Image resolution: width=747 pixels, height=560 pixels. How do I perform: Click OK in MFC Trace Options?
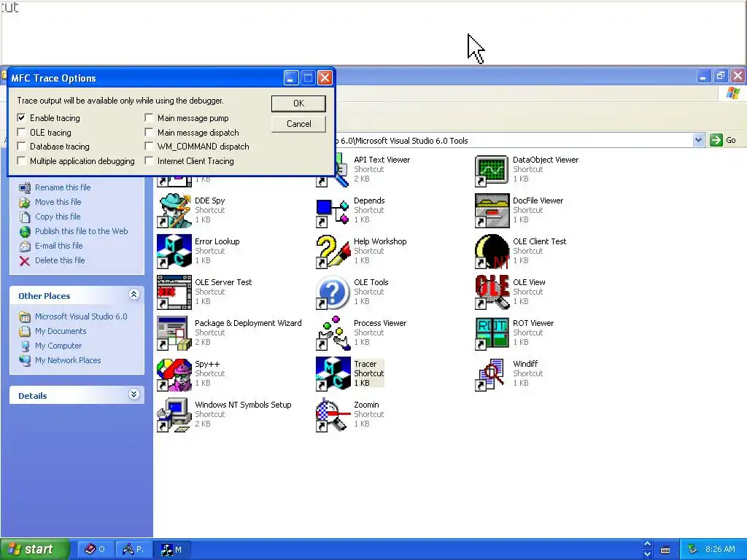(298, 104)
